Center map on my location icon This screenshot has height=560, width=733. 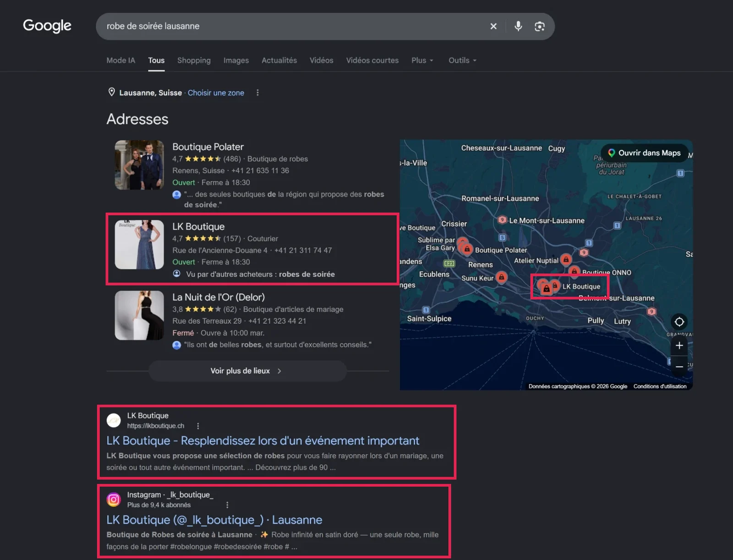679,322
